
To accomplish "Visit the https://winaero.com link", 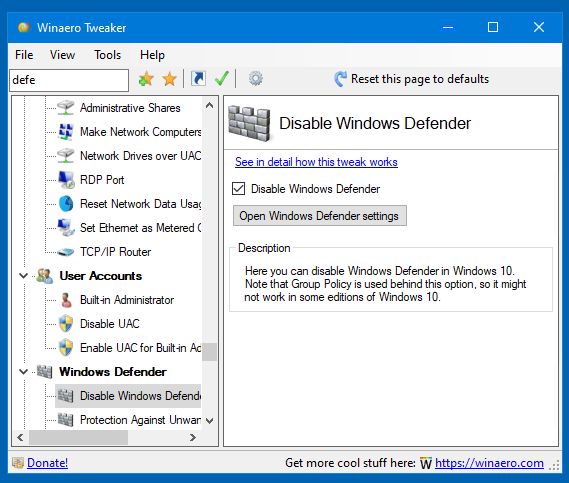I will [x=489, y=463].
